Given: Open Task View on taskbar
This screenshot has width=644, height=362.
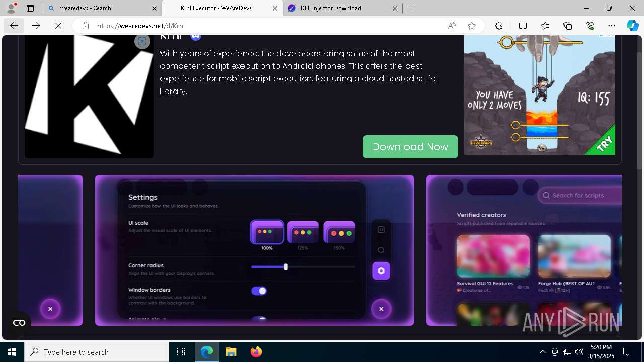Looking at the screenshot, I should click(x=181, y=352).
